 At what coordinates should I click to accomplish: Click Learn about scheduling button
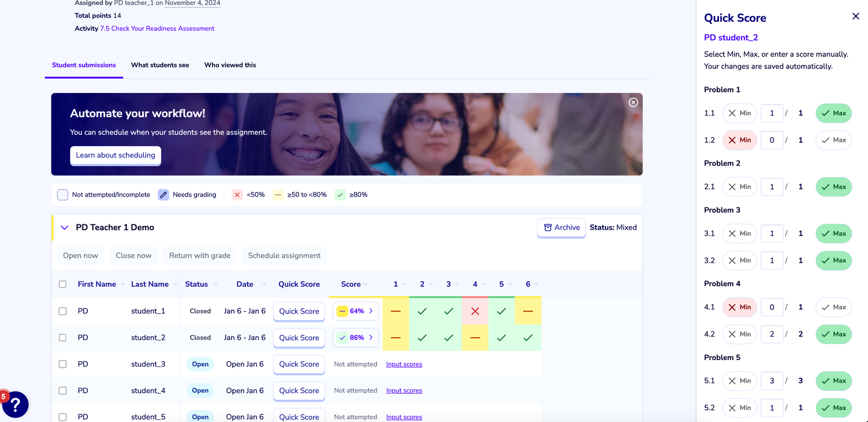click(x=116, y=155)
